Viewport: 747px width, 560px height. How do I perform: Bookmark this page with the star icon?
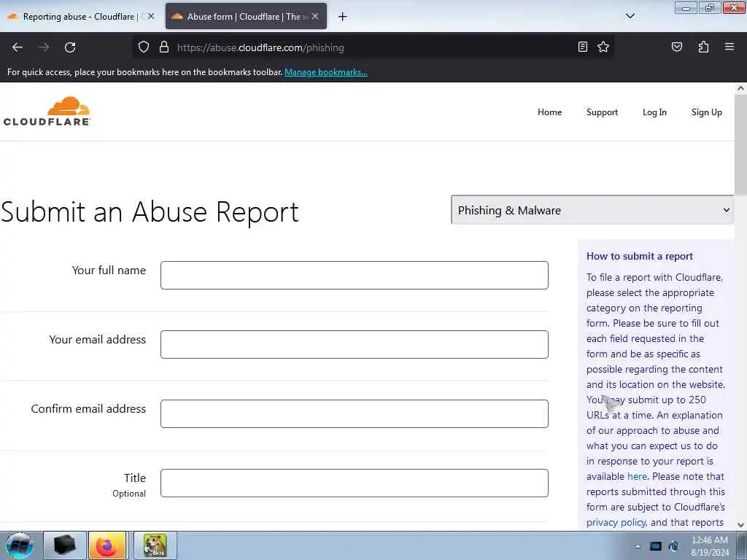click(603, 47)
